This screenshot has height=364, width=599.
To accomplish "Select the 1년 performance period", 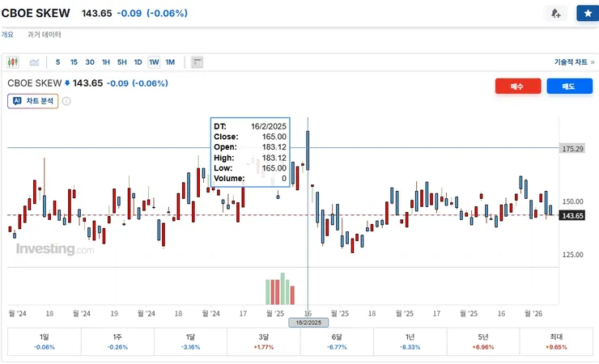I will 410,341.
